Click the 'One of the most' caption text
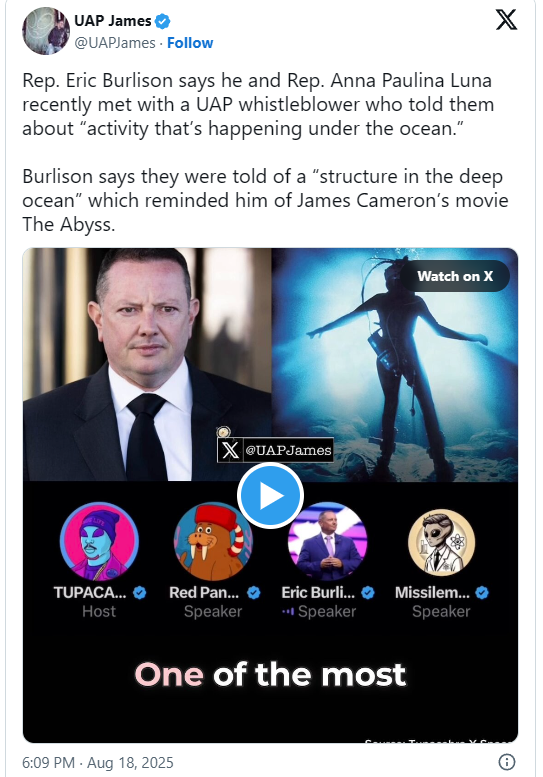Image resolution: width=543 pixels, height=777 pixels. coord(270,675)
